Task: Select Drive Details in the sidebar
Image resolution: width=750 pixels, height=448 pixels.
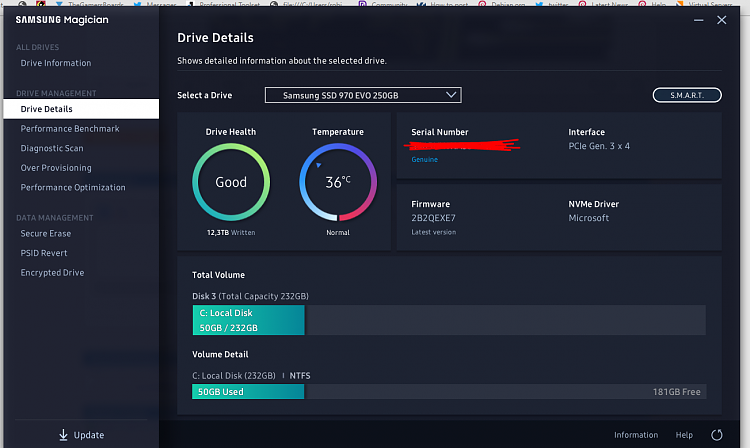Action: coord(81,109)
